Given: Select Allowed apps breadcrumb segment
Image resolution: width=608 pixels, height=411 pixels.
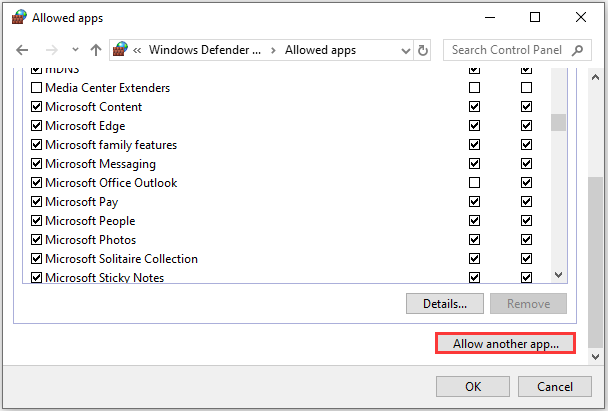Looking at the screenshot, I should click(x=320, y=50).
